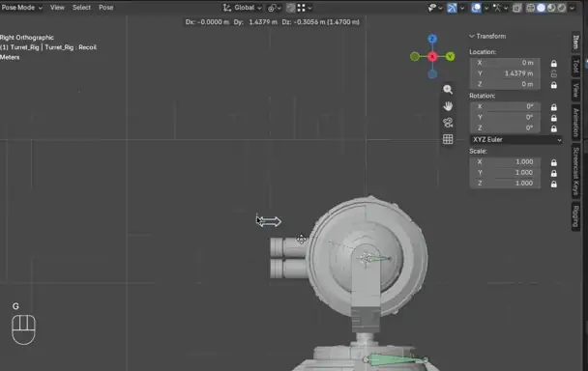Open the XYZ Euler rotation mode dropdown
Screen dimensions: 588x371
click(516, 139)
